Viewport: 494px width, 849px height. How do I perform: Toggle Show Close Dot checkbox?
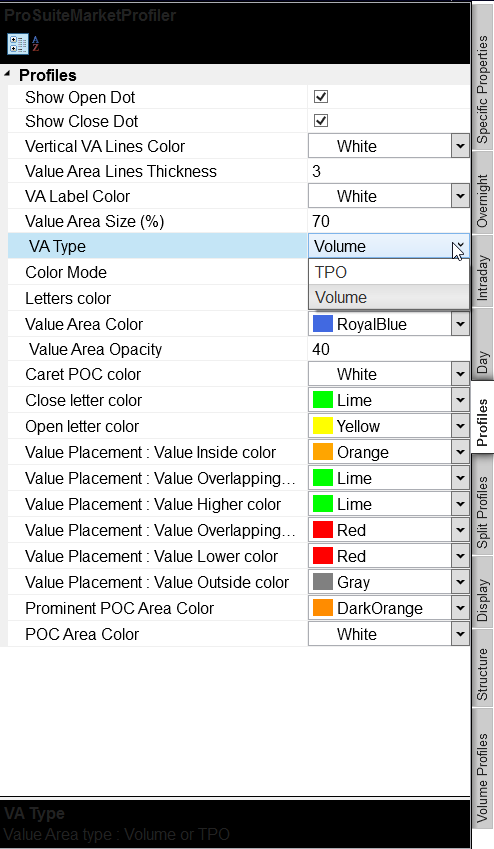point(321,121)
